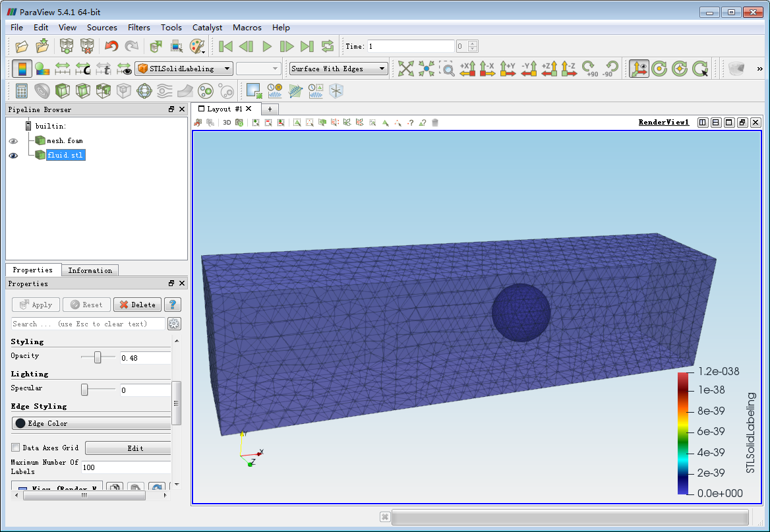
Task: Rotate view 90 degrees clockwise
Action: pos(590,69)
